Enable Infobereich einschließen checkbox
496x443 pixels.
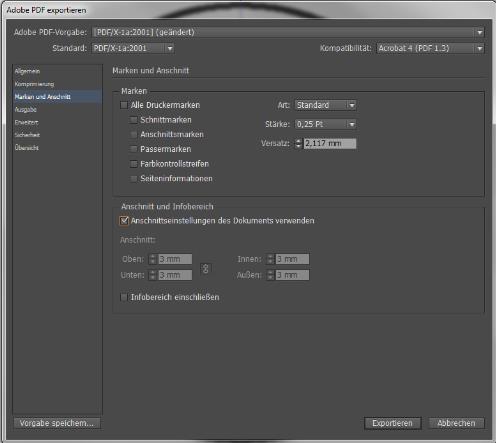(124, 297)
